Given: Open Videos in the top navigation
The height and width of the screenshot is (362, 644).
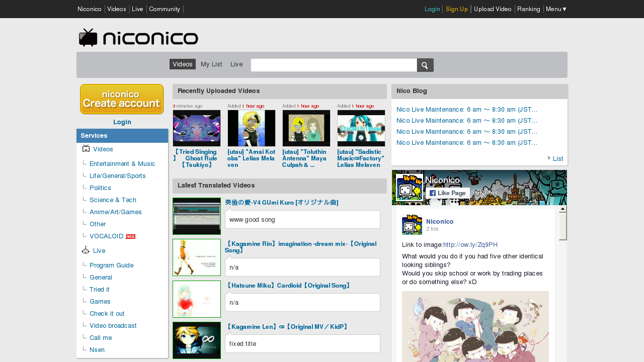Looking at the screenshot, I should [117, 9].
